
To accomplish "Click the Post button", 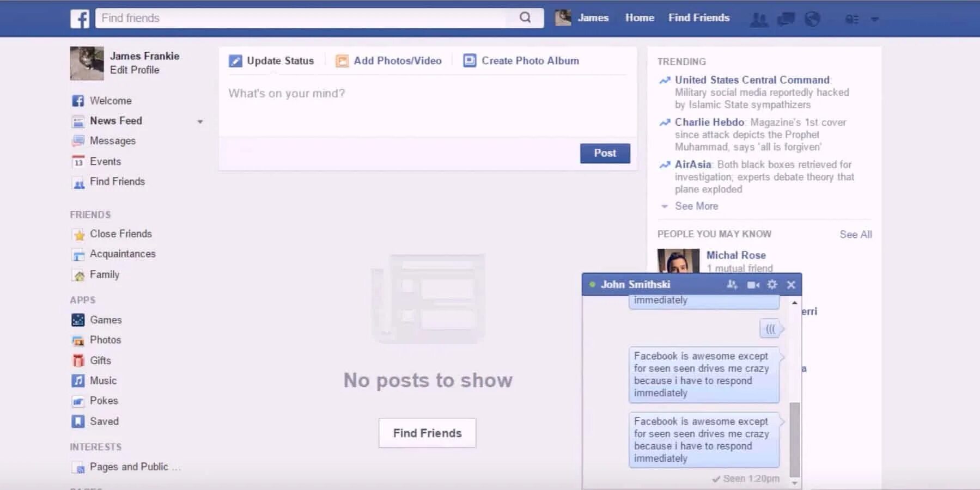I will (605, 154).
